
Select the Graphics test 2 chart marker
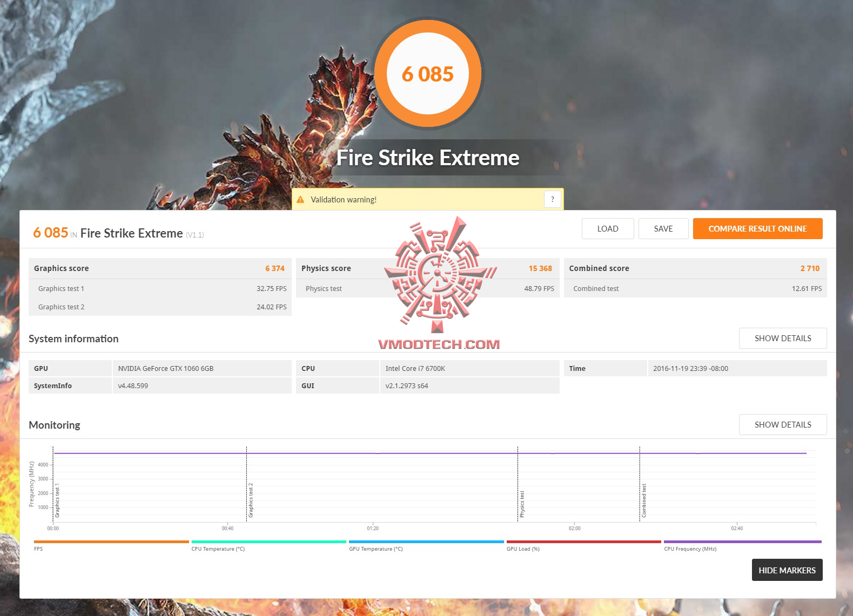point(251,500)
